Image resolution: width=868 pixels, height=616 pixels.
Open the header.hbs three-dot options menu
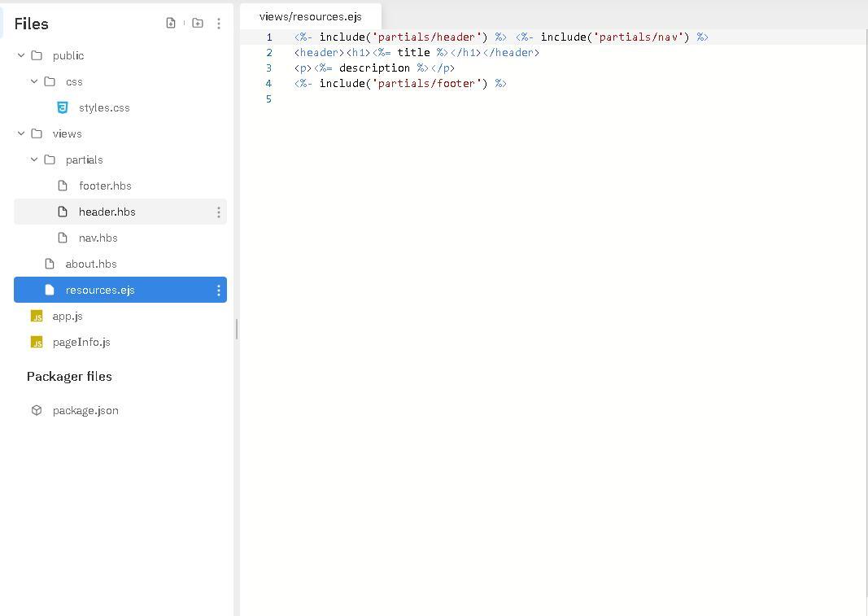click(219, 212)
